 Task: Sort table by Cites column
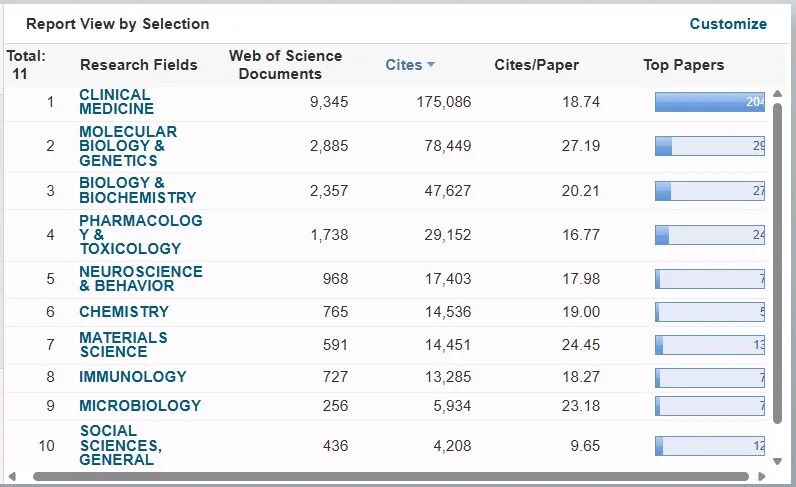(x=404, y=65)
